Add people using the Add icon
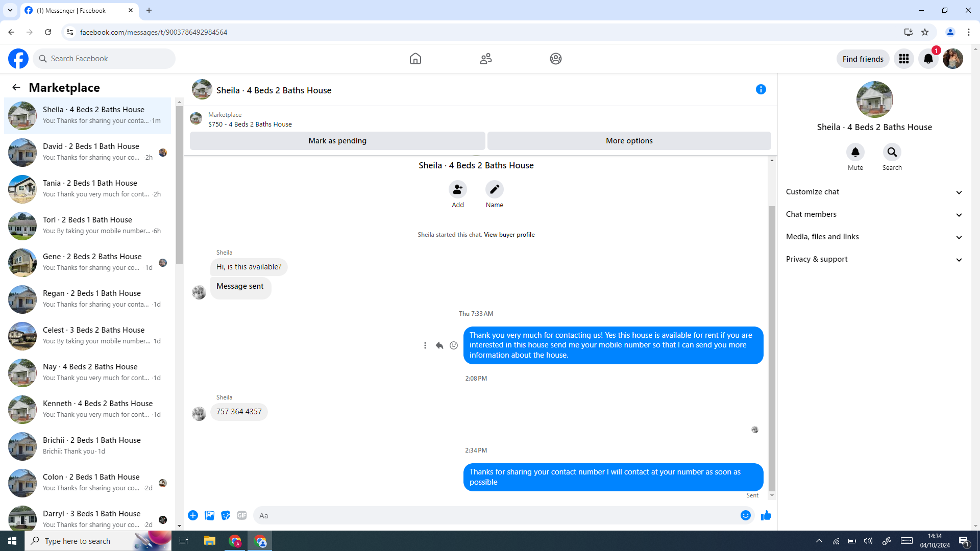Image resolution: width=980 pixels, height=551 pixels. pos(458,189)
